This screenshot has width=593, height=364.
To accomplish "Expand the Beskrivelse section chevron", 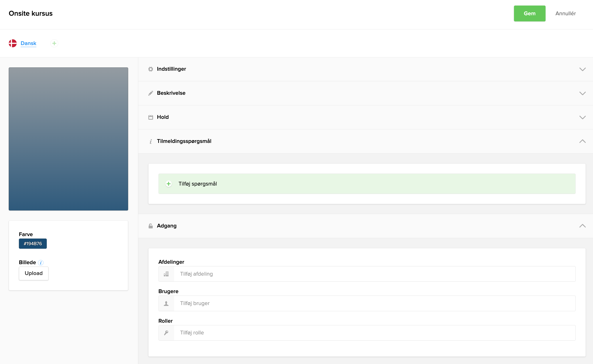I will pyautogui.click(x=582, y=93).
